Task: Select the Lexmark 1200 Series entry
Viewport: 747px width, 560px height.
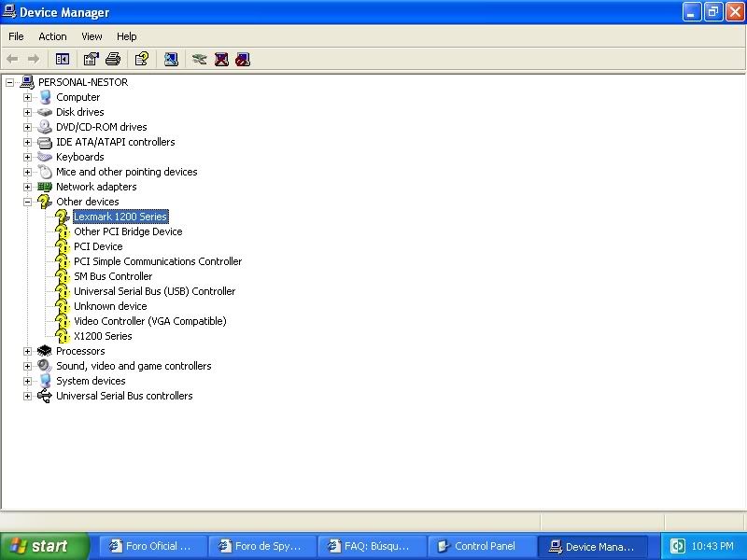Action: click(120, 217)
